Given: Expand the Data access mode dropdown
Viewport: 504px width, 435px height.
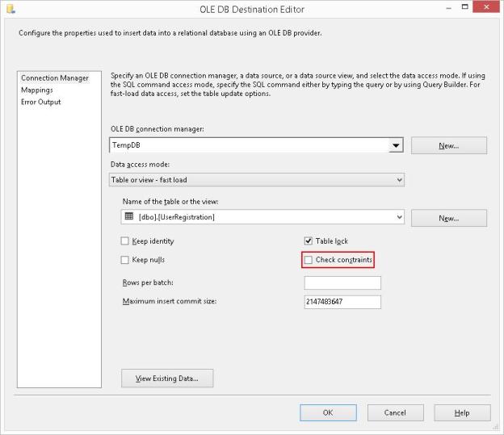Looking at the screenshot, I should 399,180.
